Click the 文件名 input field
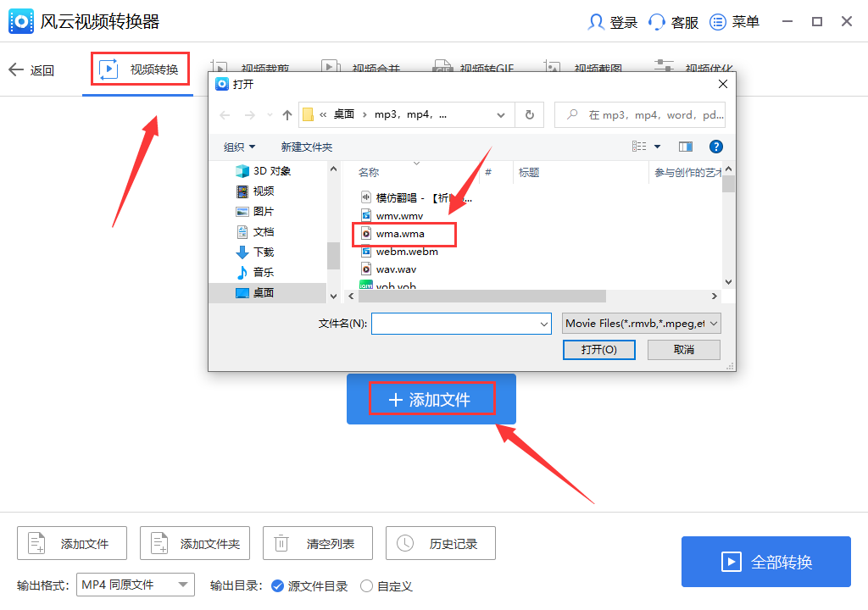 pos(455,324)
